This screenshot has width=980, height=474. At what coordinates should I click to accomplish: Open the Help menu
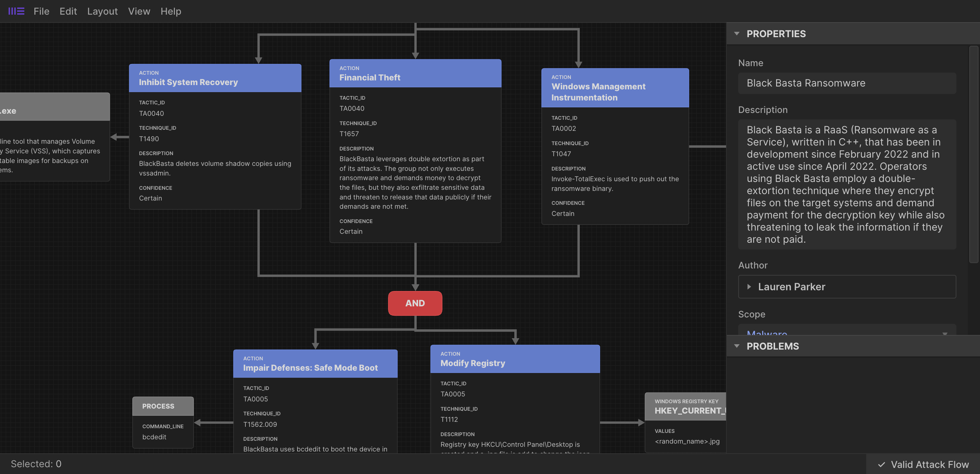(171, 11)
